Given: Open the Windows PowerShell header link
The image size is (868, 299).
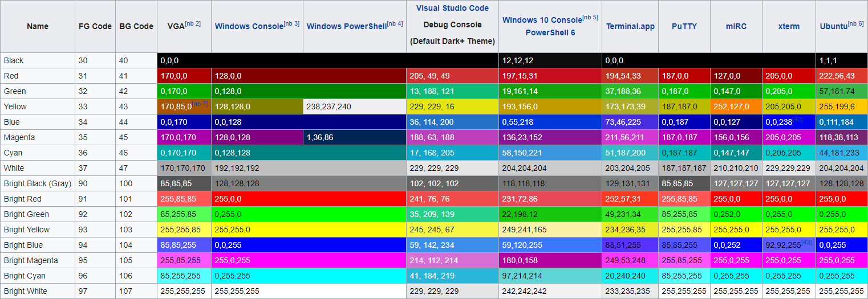Looking at the screenshot, I should point(346,27).
